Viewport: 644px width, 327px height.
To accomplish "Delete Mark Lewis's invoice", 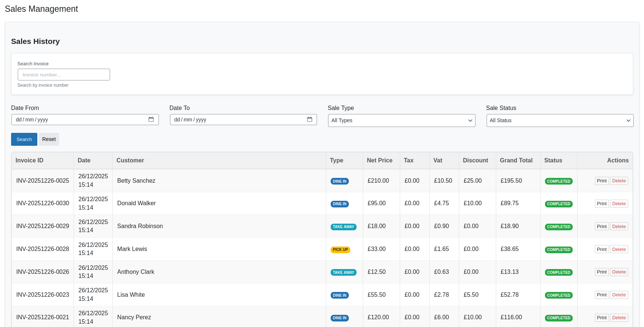I will [619, 249].
